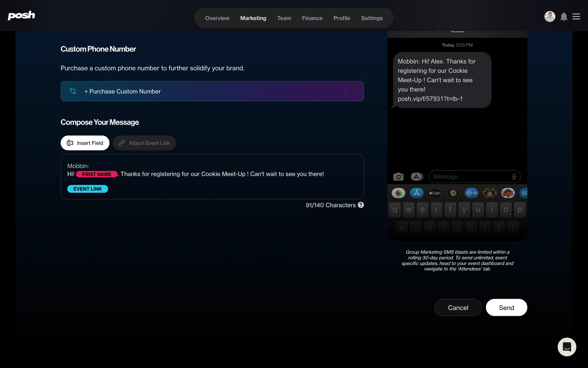Click the Apple Cash app icon
This screenshot has height=368, width=588.
(x=435, y=193)
